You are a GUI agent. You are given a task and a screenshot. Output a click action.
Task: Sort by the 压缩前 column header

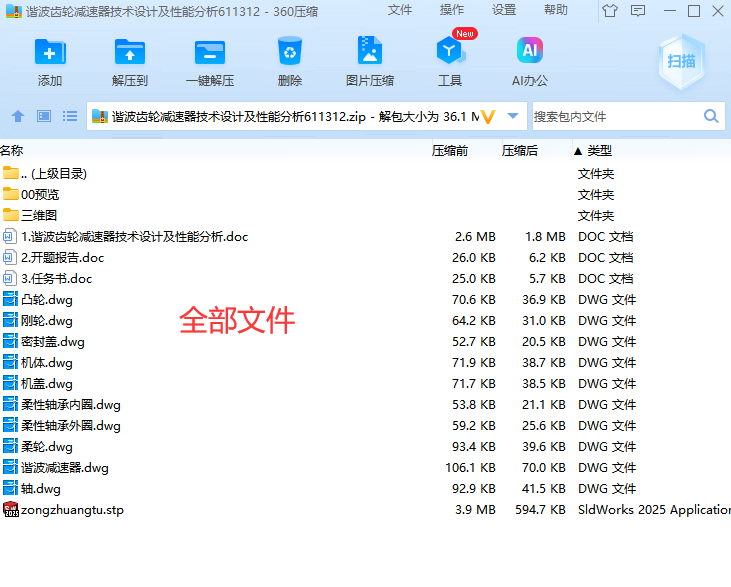point(450,150)
